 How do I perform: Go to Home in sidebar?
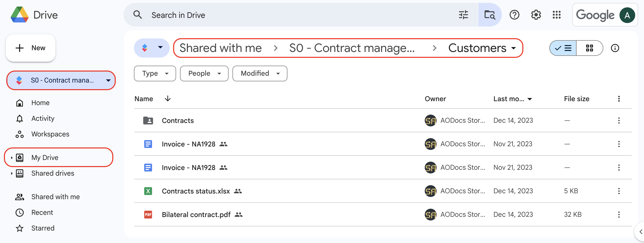tap(40, 103)
